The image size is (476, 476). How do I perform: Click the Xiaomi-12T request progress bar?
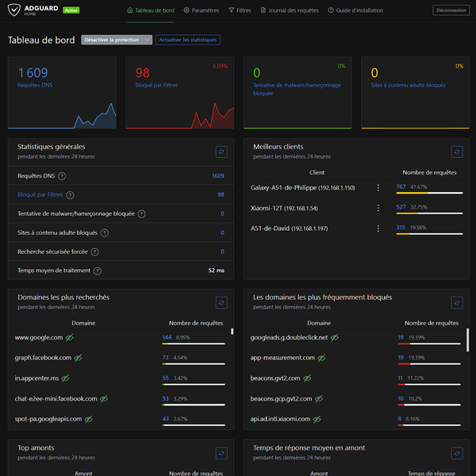click(429, 213)
